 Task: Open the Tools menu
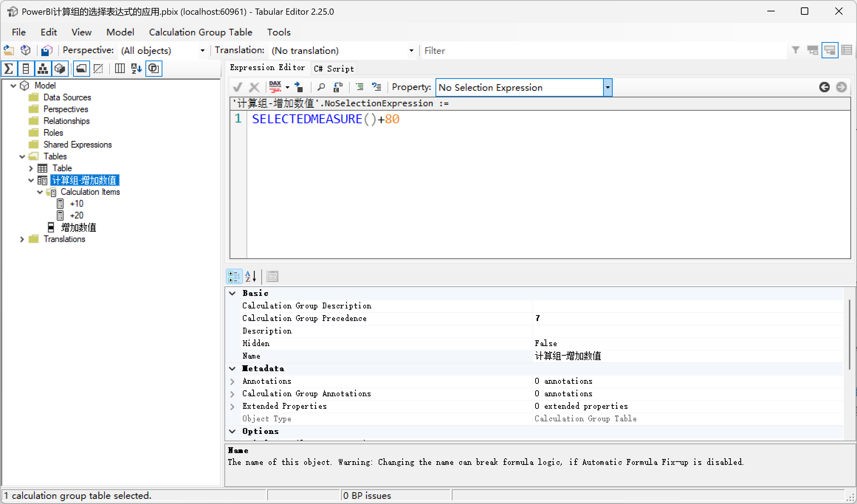(279, 32)
